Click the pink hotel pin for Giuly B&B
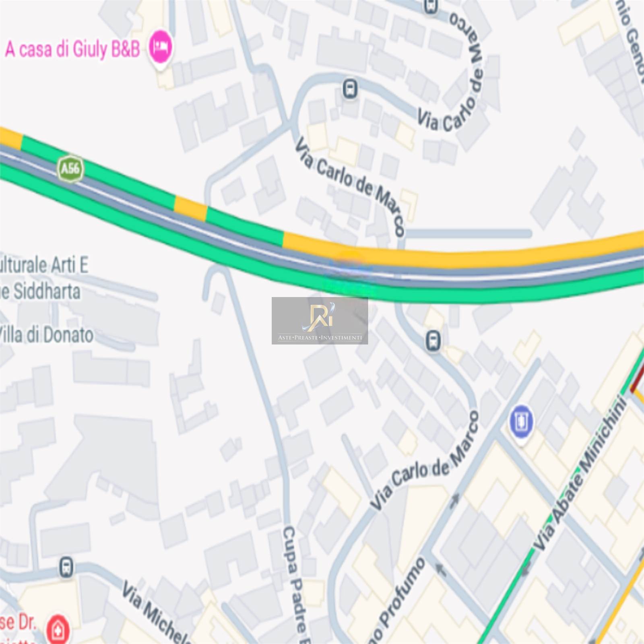The image size is (644, 644). (x=161, y=48)
